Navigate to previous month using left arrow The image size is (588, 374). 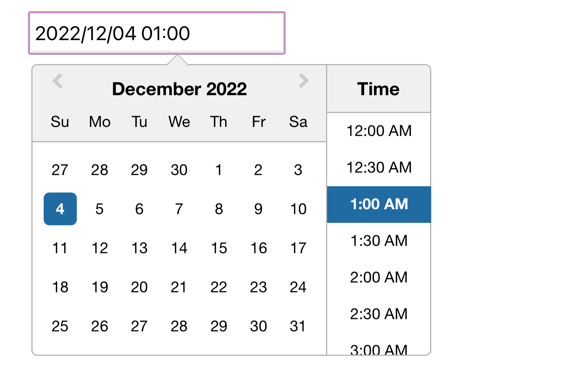58,81
